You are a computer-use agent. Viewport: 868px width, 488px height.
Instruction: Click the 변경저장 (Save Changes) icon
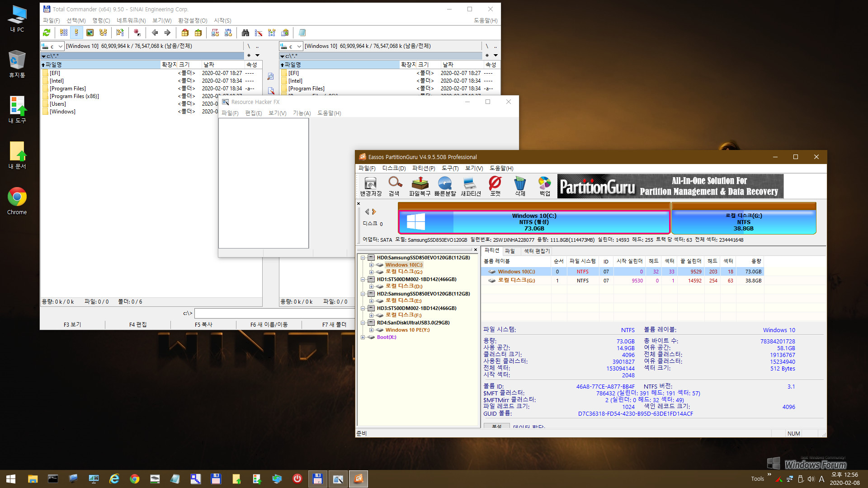(370, 185)
